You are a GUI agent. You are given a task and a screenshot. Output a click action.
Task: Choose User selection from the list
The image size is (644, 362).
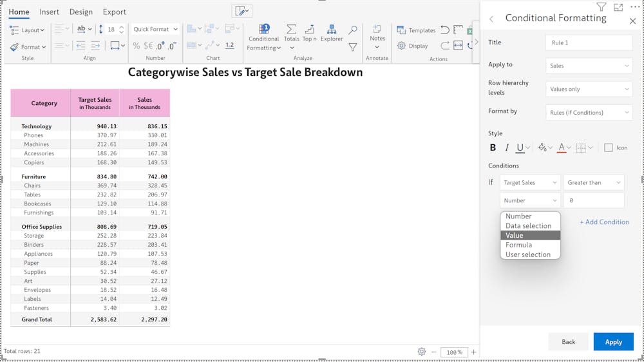[530, 254]
